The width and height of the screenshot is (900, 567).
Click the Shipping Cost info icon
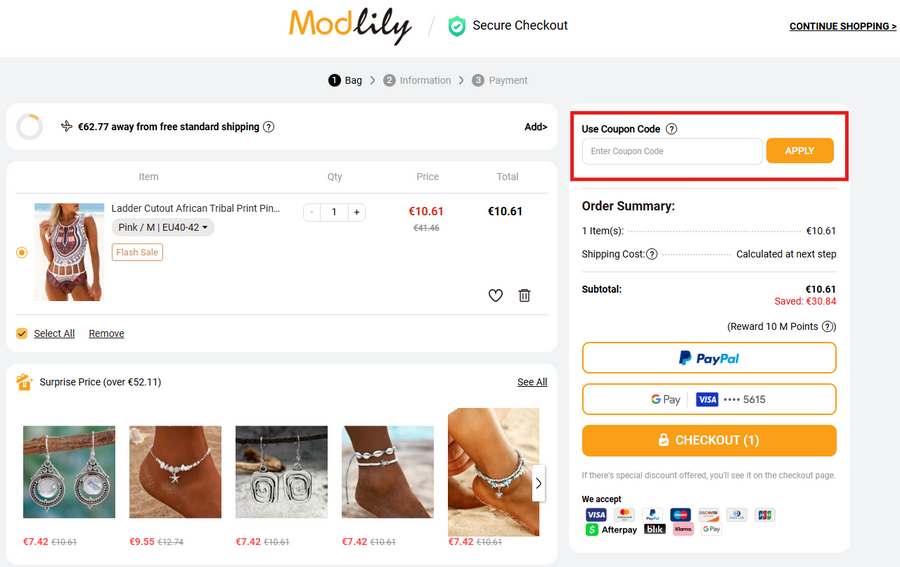coord(652,254)
